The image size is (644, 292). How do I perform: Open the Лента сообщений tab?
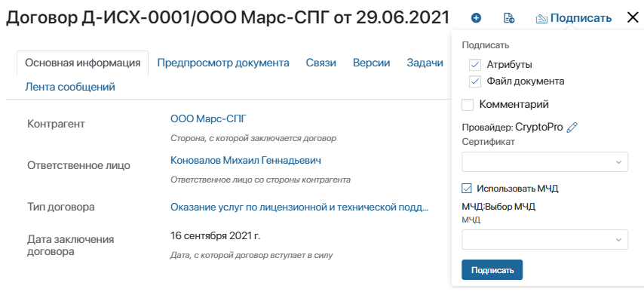pos(70,87)
